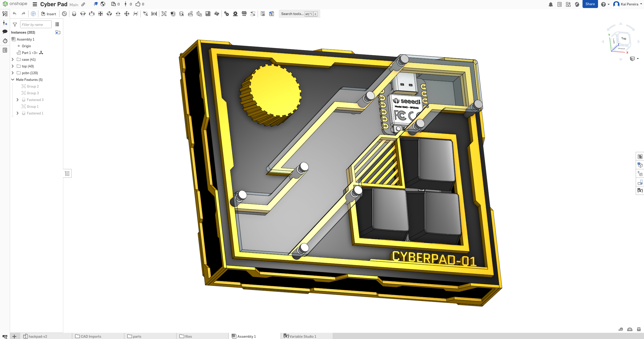
Task: Toggle the instance list view options
Action: tap(57, 24)
